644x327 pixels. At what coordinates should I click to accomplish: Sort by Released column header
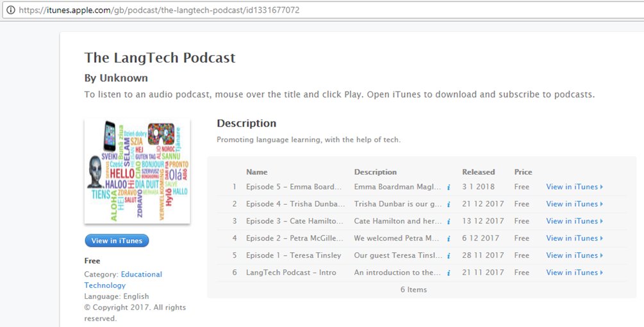pyautogui.click(x=479, y=172)
